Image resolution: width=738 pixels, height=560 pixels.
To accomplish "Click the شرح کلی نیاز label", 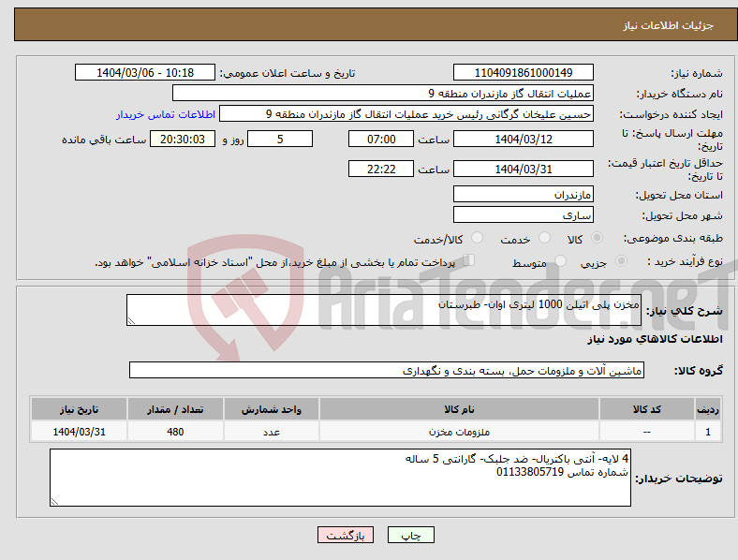I will pos(685,311).
